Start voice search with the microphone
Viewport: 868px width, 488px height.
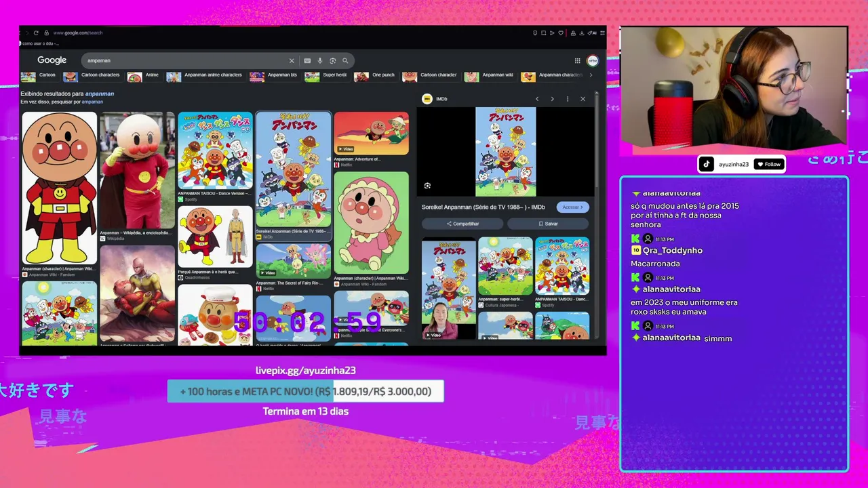tap(320, 60)
